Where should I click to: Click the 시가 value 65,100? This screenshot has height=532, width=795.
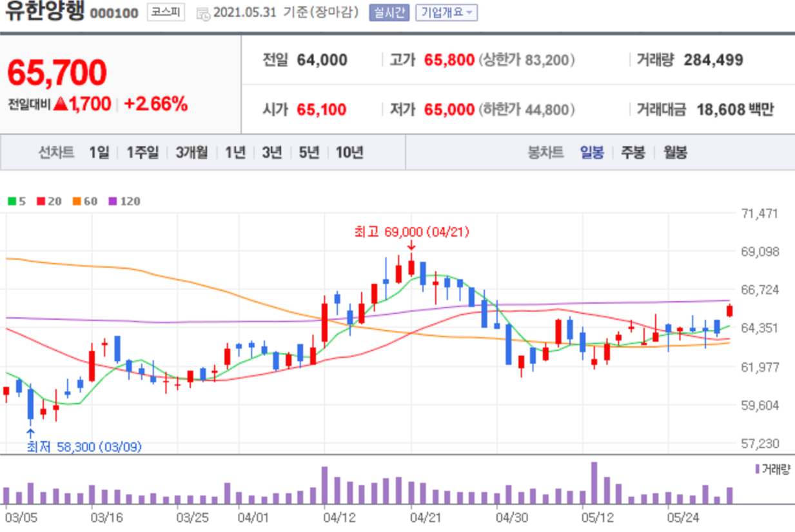(x=321, y=110)
